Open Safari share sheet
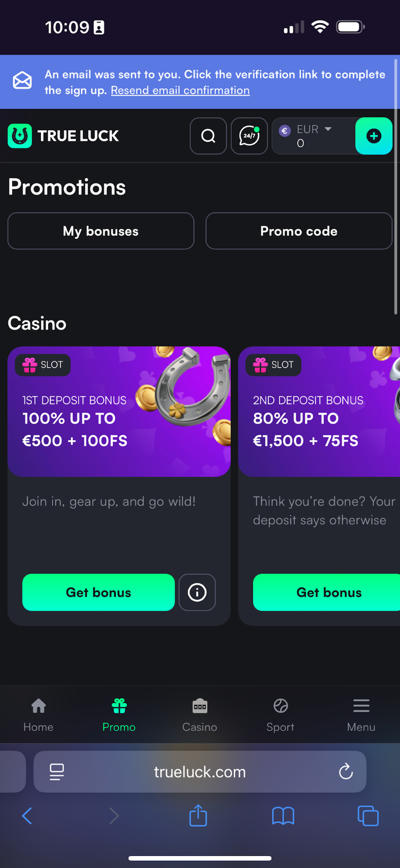This screenshot has height=868, width=400. 198,815
